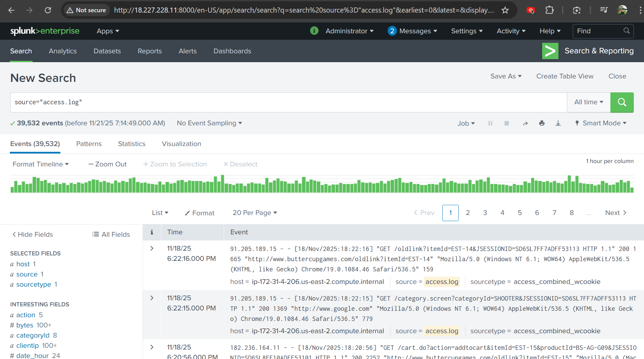
Task: Stop the search job
Action: (507, 123)
